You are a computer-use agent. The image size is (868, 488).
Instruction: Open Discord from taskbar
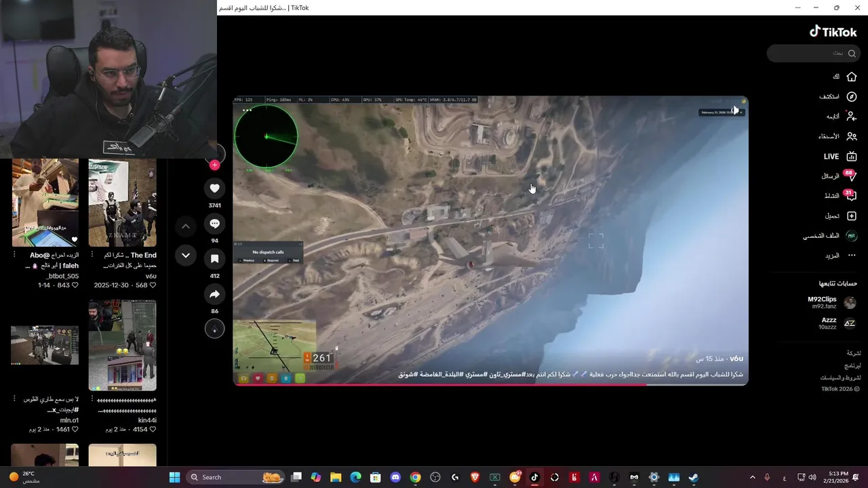coord(396,477)
